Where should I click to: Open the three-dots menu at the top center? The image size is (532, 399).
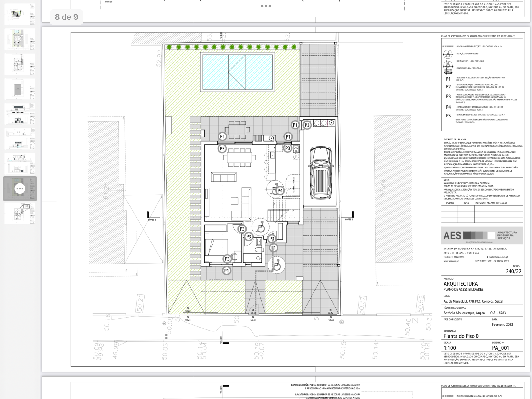coord(266,6)
